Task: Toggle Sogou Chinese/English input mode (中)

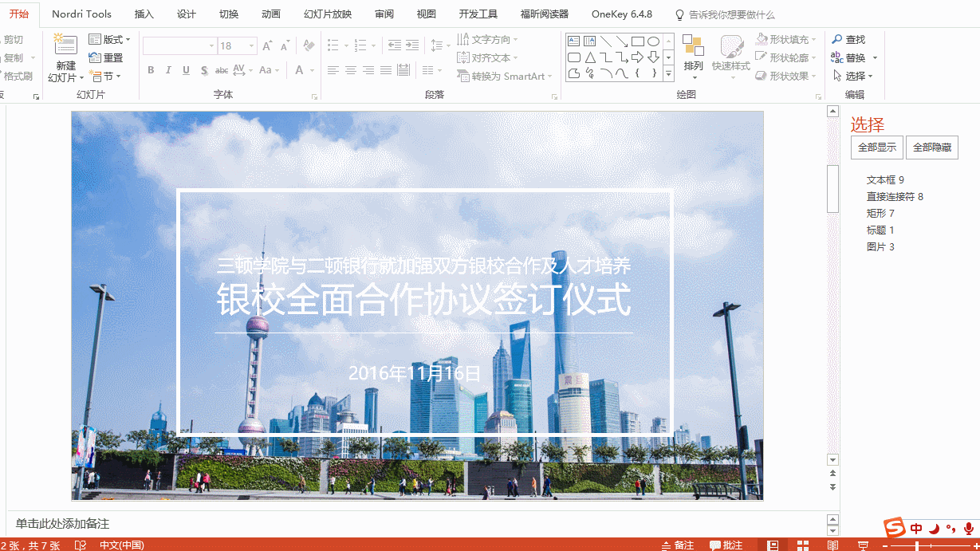Action: point(916,528)
